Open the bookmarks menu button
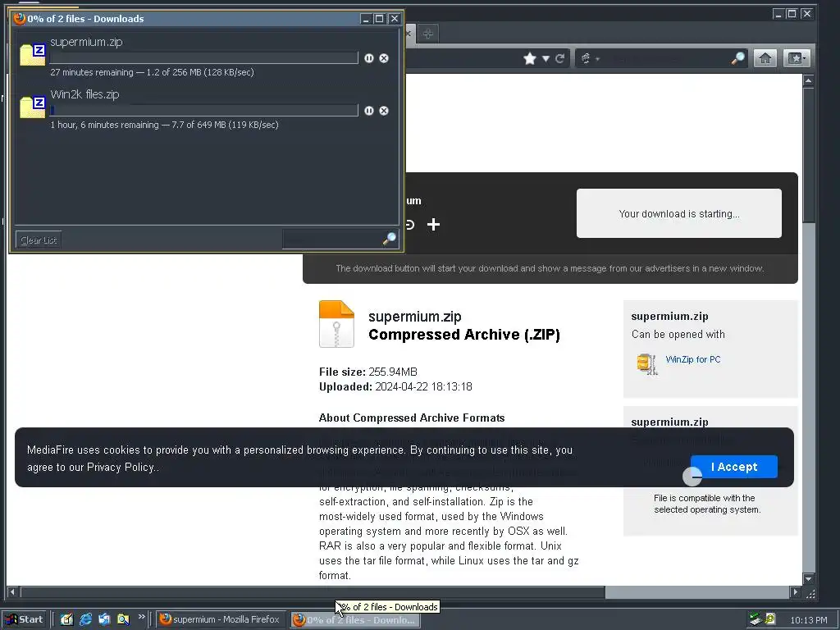840x630 pixels. (x=796, y=58)
